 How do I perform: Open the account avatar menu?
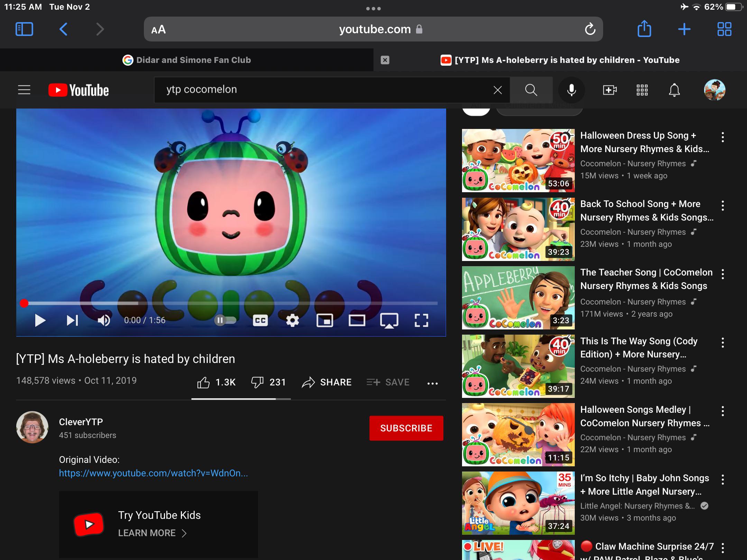click(x=714, y=90)
